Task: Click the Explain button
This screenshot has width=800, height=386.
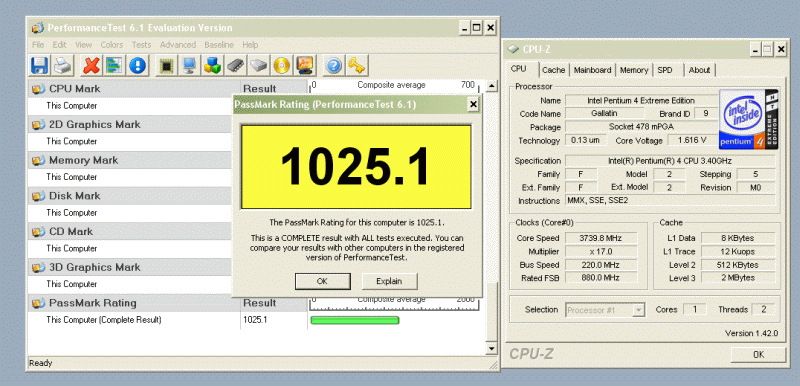Action: click(x=389, y=281)
